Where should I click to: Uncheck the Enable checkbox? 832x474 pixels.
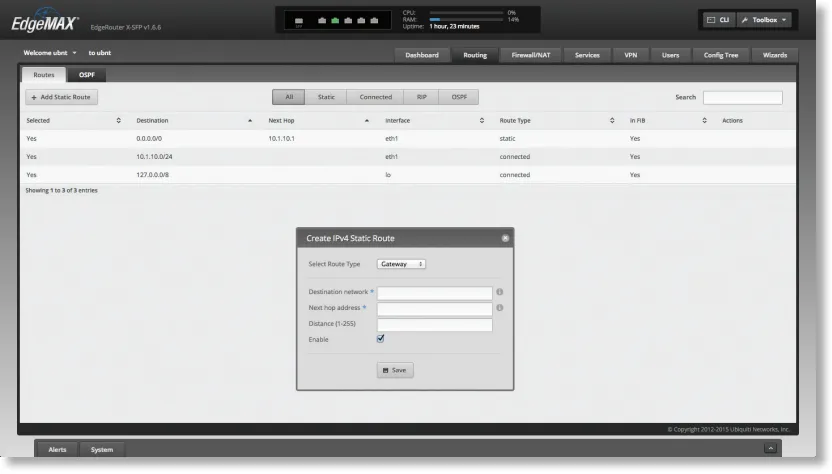pyautogui.click(x=381, y=339)
